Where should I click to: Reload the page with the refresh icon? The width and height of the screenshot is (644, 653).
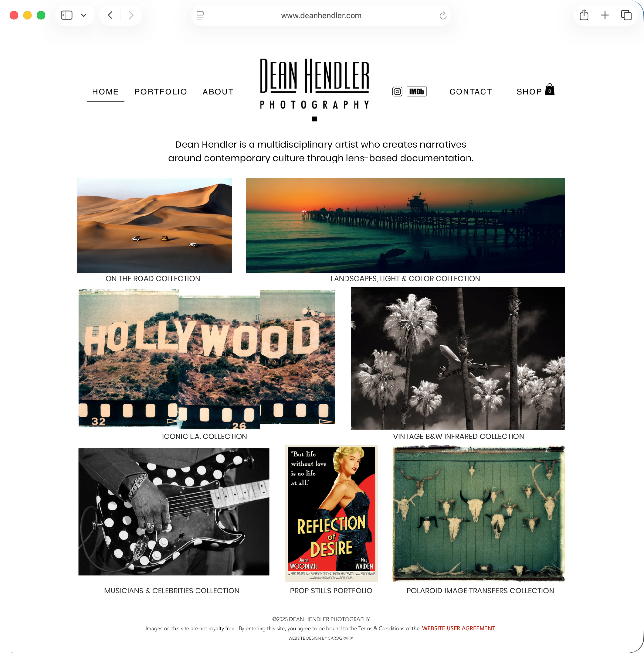tap(443, 15)
